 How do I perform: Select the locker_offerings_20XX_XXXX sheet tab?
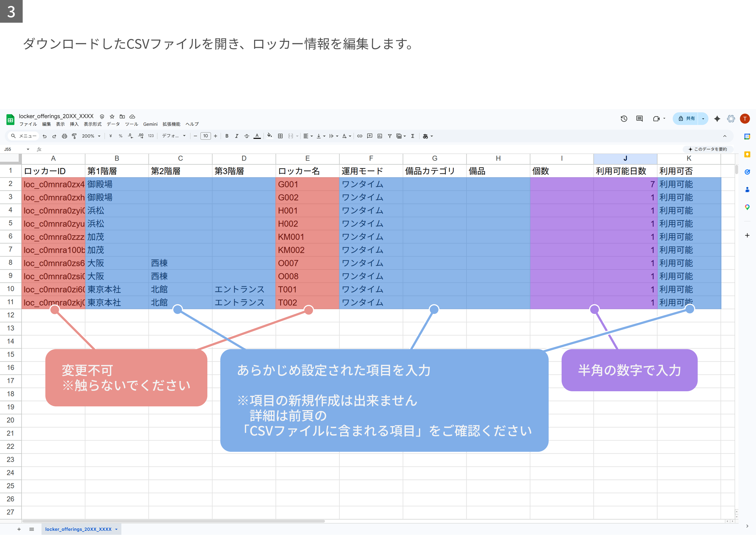click(81, 529)
